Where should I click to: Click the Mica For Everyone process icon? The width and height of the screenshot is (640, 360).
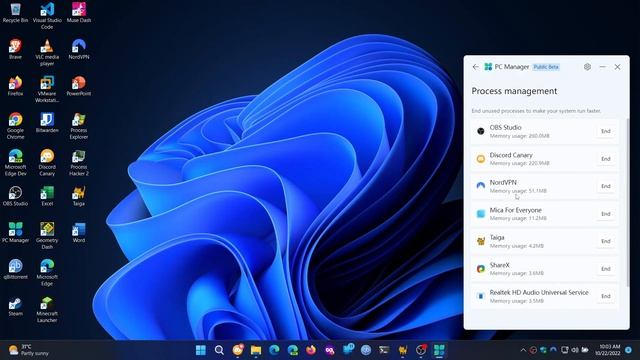pos(481,213)
